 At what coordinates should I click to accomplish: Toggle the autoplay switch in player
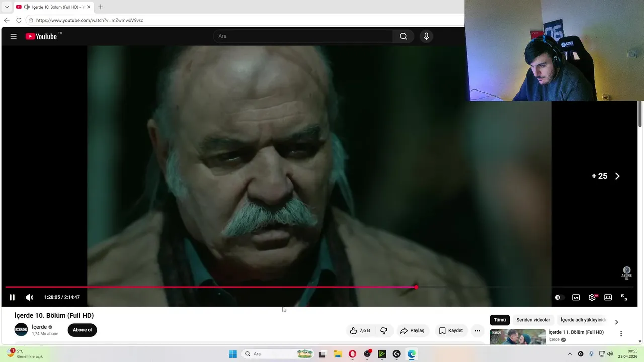pos(558,297)
